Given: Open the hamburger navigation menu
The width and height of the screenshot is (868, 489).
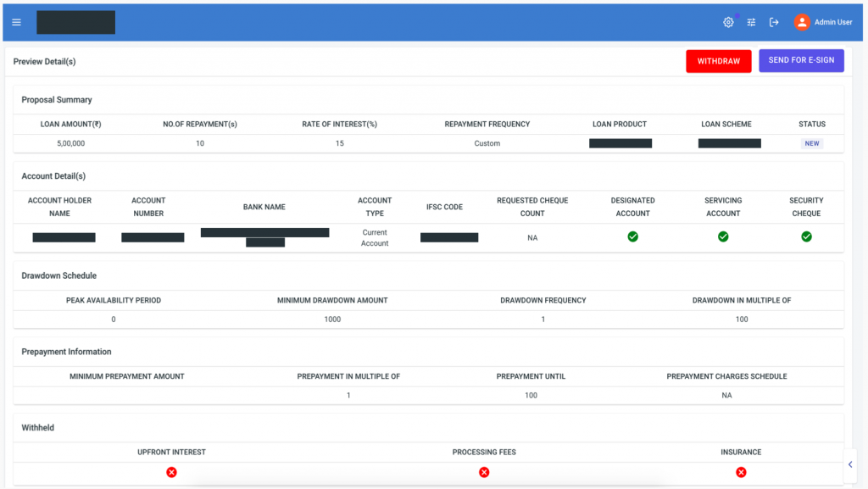Looking at the screenshot, I should tap(16, 22).
